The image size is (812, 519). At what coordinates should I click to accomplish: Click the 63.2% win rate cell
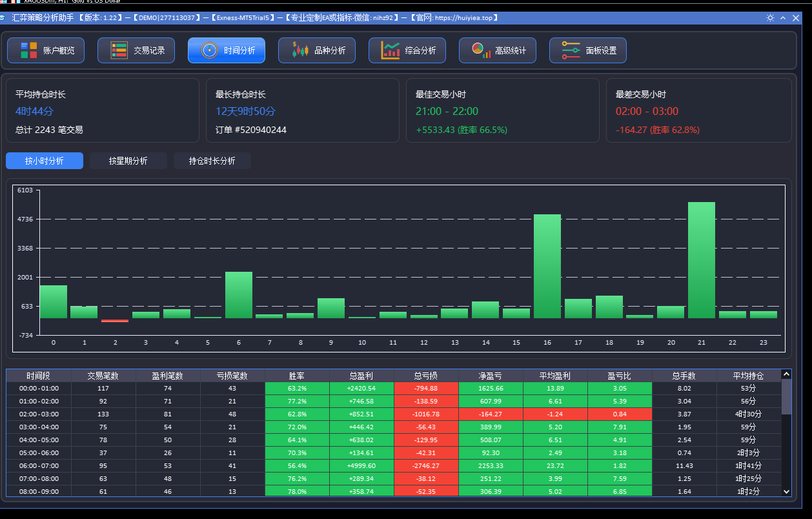tap(297, 389)
